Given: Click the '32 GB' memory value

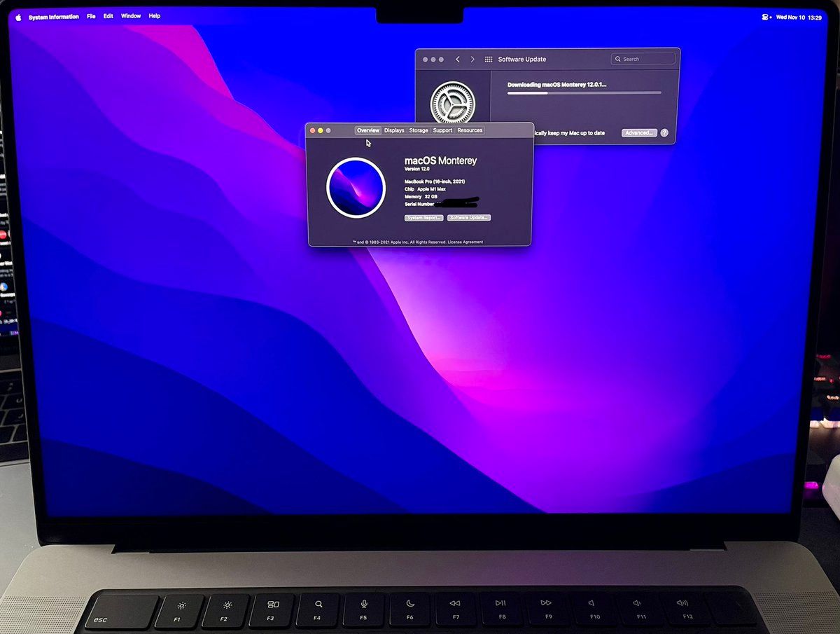Looking at the screenshot, I should (x=430, y=197).
